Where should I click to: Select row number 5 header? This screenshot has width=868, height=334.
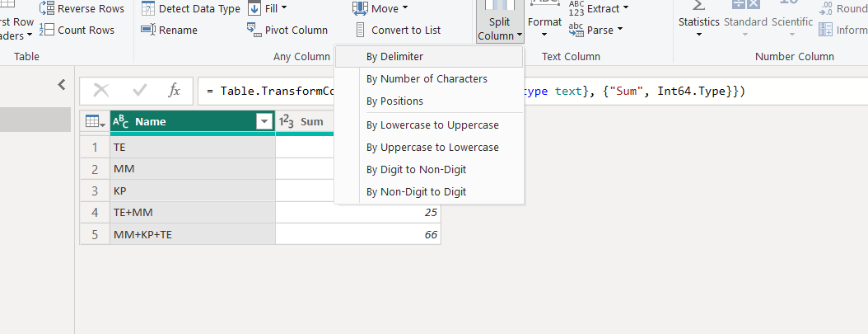click(x=96, y=235)
